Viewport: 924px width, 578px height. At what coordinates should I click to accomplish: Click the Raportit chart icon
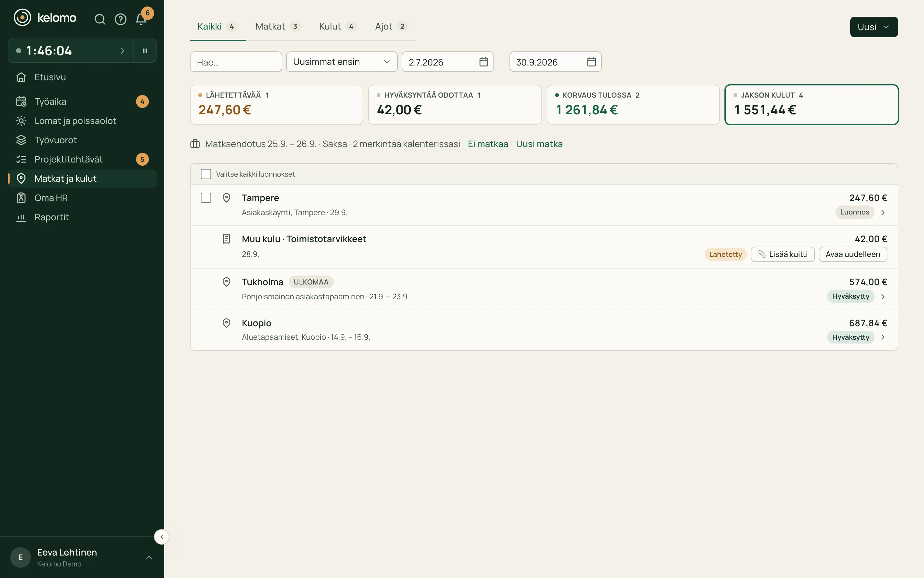pos(21,217)
